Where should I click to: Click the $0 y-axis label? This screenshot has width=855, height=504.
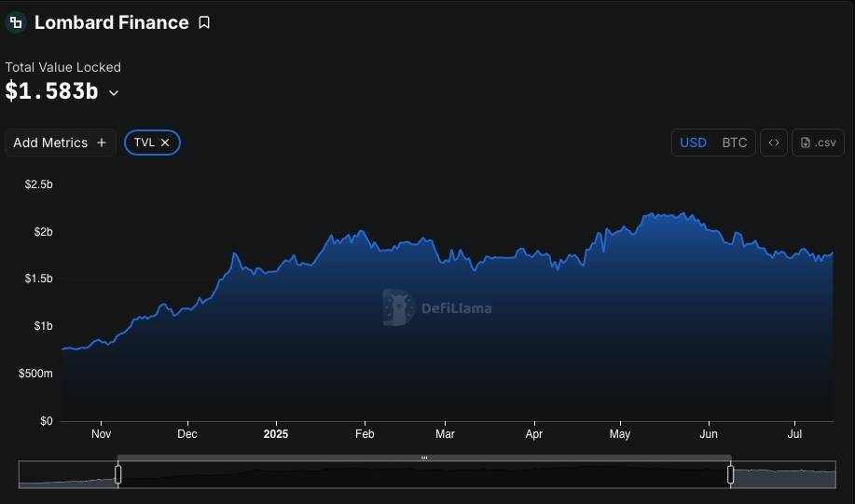coord(47,421)
